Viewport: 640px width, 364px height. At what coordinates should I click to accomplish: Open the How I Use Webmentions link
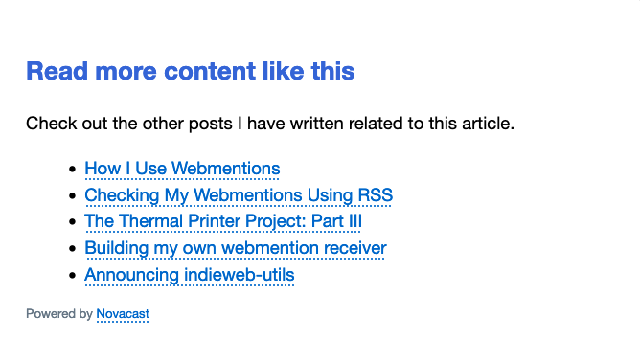point(182,169)
